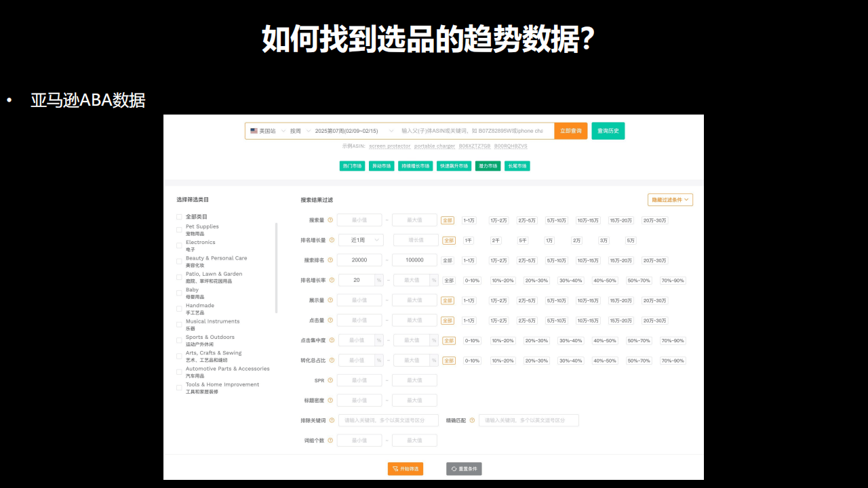Screen dimensions: 868x488
Task: Click help icon next to 词组个数
Action: pos(331,440)
